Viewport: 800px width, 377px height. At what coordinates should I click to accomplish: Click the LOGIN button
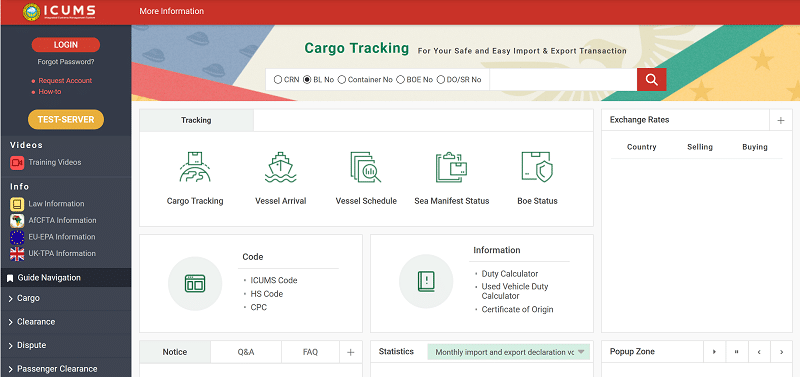(x=66, y=45)
